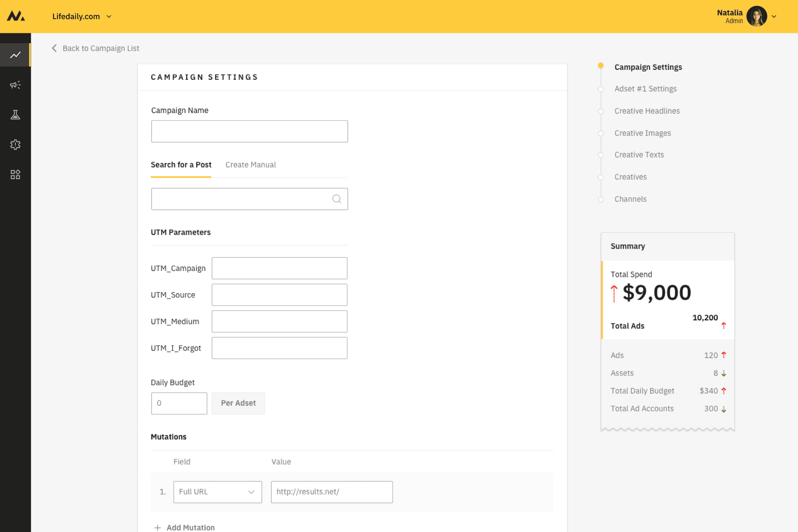Click the UTM_Source input field
This screenshot has width=798, height=532.
[279, 295]
